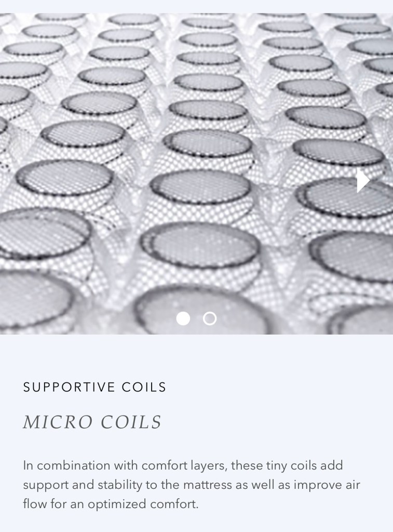The width and height of the screenshot is (393, 532).
Task: Select the filled first carousel dot
Action: (x=183, y=318)
